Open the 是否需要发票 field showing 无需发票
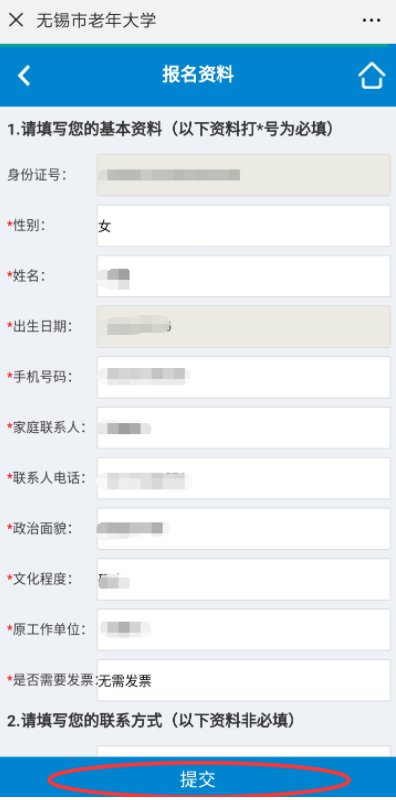This screenshot has width=396, height=800. coord(243,680)
